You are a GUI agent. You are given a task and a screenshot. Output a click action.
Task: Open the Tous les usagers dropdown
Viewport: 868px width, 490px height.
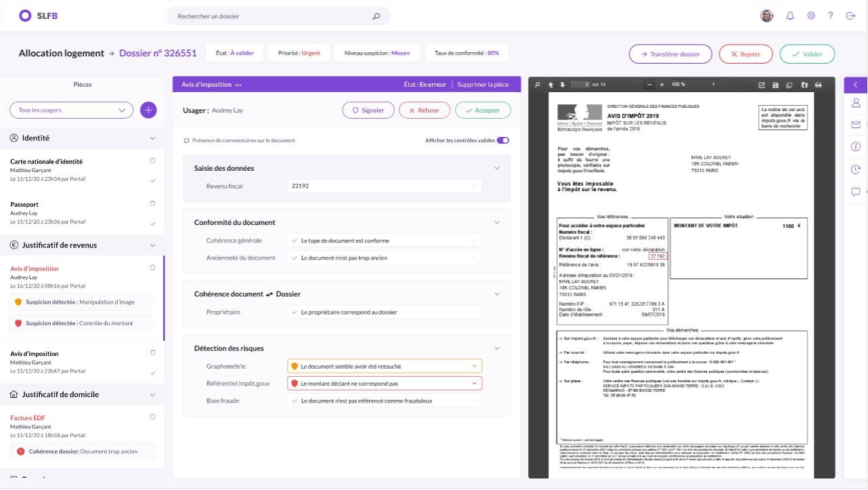[71, 110]
